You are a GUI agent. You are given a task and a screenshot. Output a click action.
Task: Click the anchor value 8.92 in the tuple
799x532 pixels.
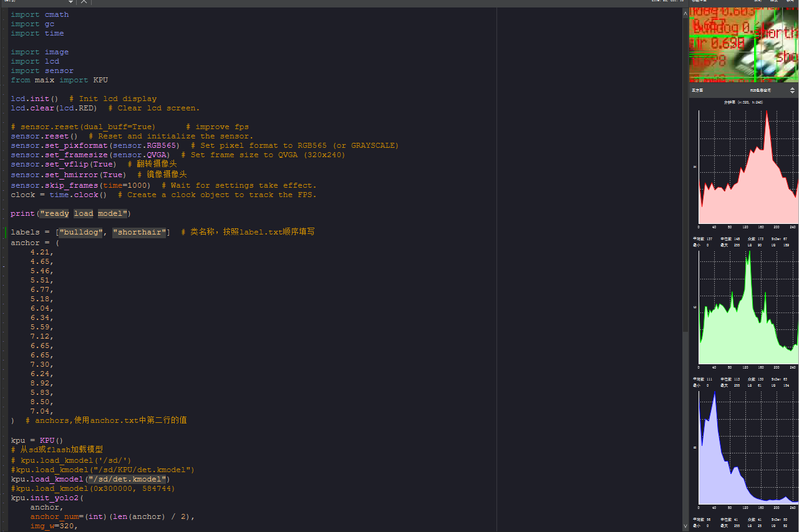tap(42, 383)
